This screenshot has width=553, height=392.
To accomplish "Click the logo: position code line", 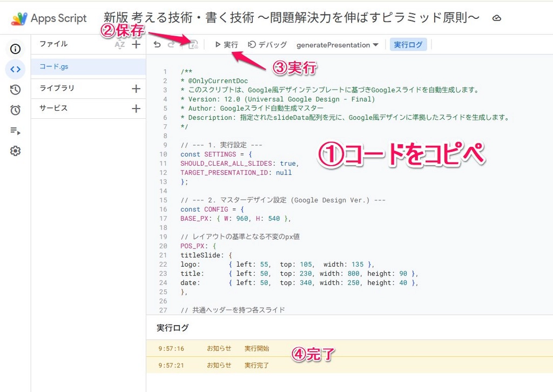I will (277, 265).
